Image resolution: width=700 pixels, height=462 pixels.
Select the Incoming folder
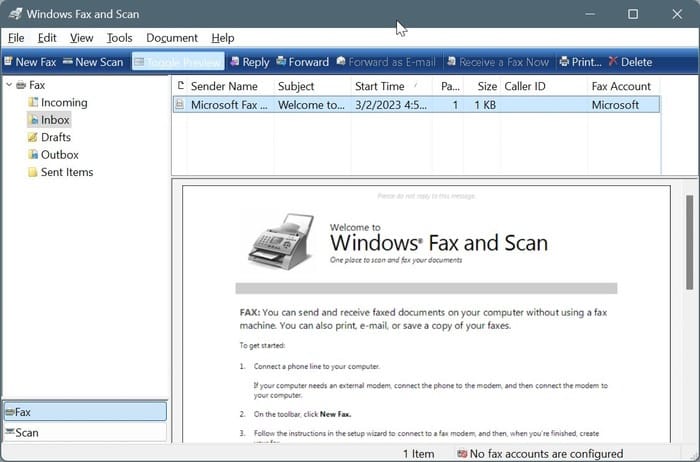pyautogui.click(x=58, y=102)
